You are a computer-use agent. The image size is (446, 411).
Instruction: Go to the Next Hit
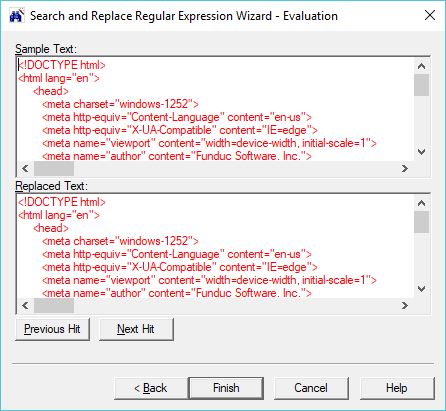pyautogui.click(x=136, y=329)
